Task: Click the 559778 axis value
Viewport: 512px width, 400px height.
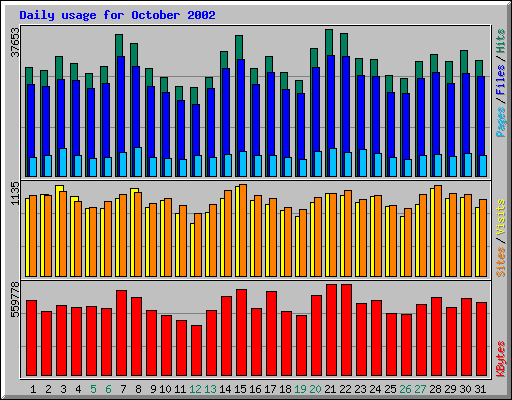Action: [x=15, y=300]
